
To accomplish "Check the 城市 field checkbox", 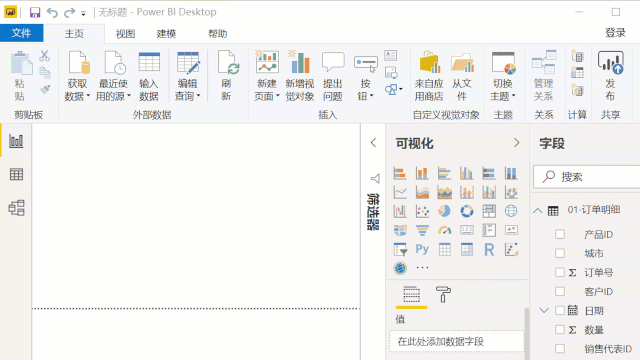I will pyautogui.click(x=560, y=253).
